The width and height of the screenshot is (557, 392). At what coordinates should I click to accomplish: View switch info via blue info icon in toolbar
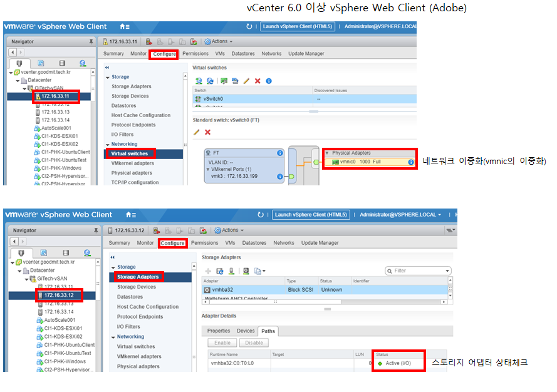[x=269, y=81]
